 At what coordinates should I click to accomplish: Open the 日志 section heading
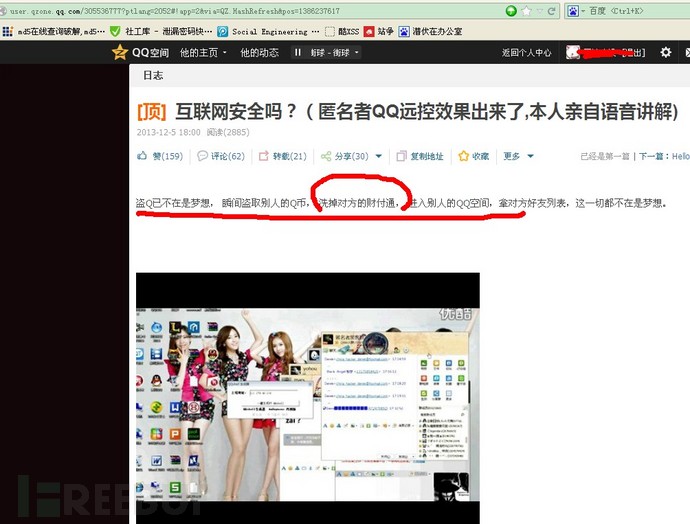tap(153, 75)
